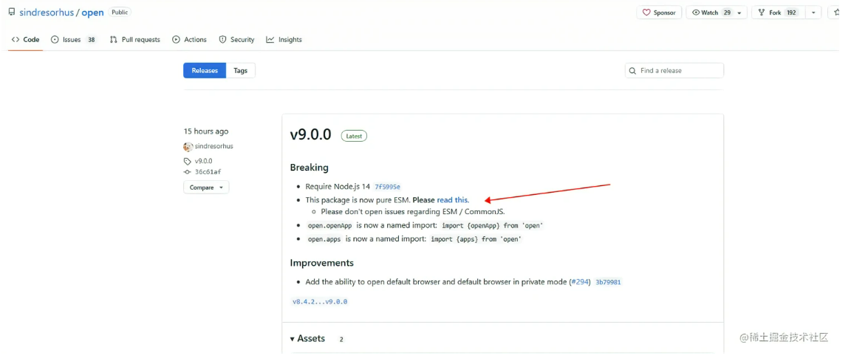Click the 'open.apps' code snippet
The height and width of the screenshot is (364, 868).
pos(324,239)
